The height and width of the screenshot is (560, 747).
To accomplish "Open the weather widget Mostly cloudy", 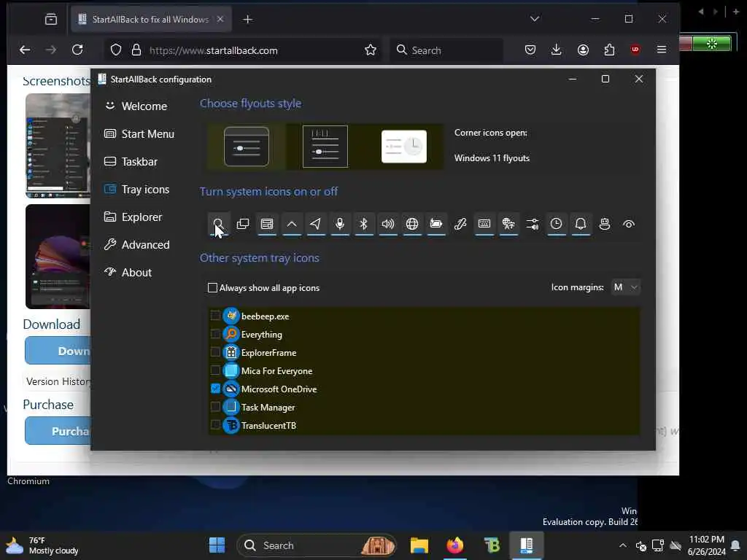I will [x=42, y=545].
